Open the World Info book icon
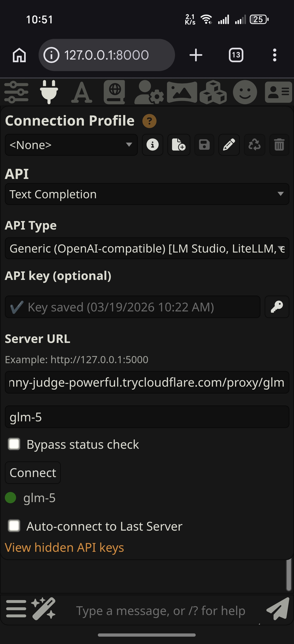 coord(114,92)
